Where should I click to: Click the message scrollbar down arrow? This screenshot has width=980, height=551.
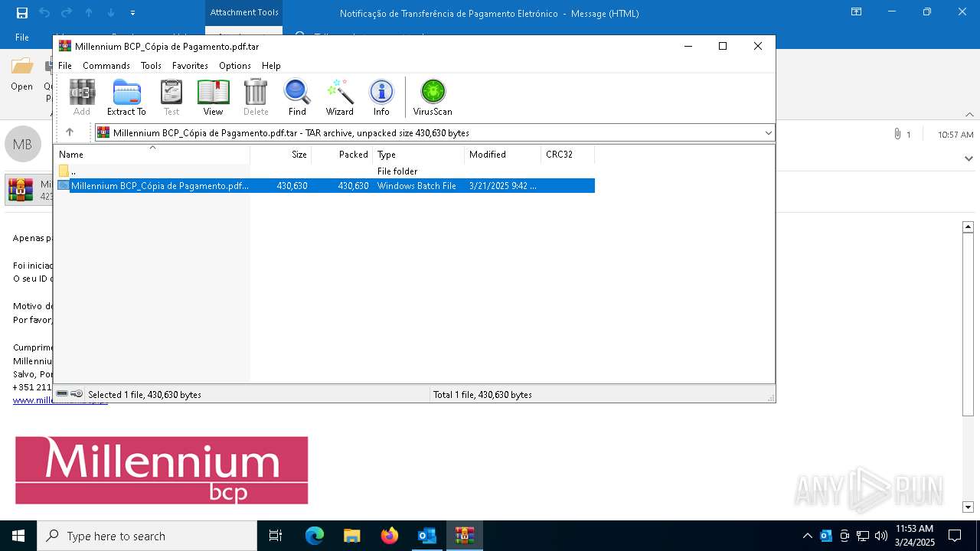[968, 507]
